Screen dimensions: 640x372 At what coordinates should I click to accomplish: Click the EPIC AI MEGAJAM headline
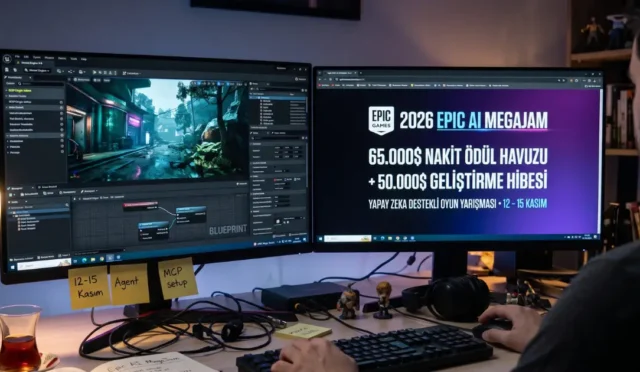coord(492,121)
